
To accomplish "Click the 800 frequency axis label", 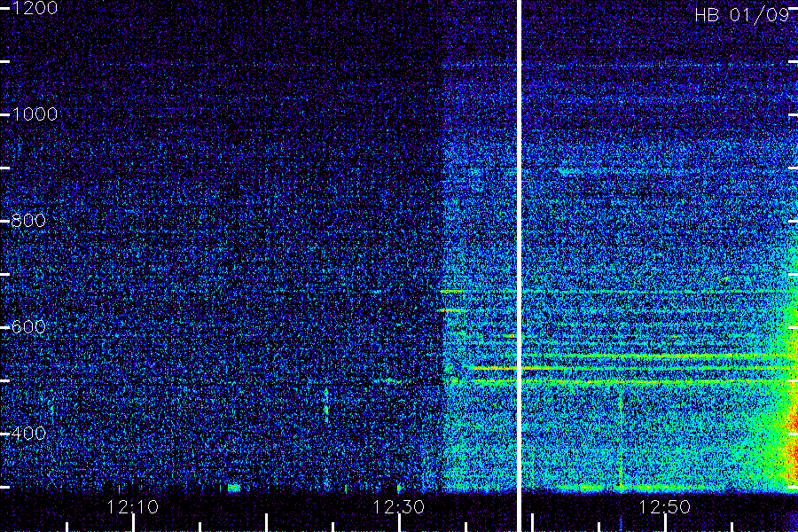I will pos(28,221).
